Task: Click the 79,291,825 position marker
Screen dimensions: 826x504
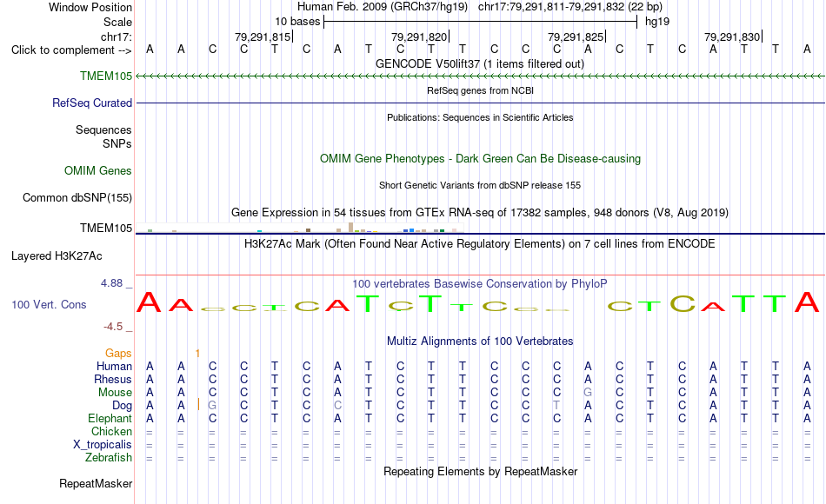Action: coord(576,36)
